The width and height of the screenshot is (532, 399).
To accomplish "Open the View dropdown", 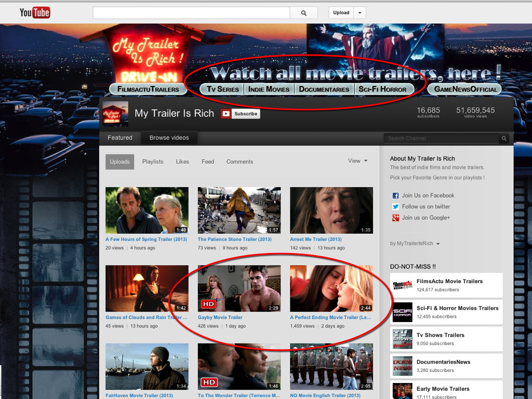I will 357,161.
